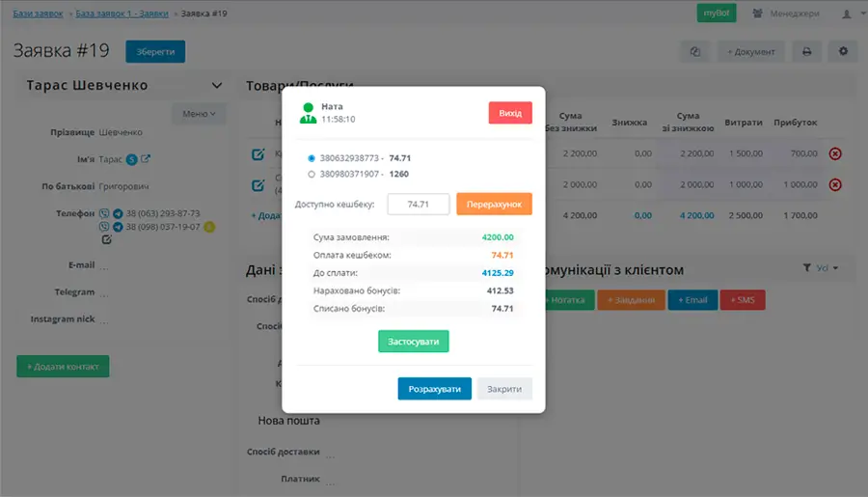Click the Viber icon beside second phone number
The width and height of the screenshot is (868, 497).
point(105,227)
